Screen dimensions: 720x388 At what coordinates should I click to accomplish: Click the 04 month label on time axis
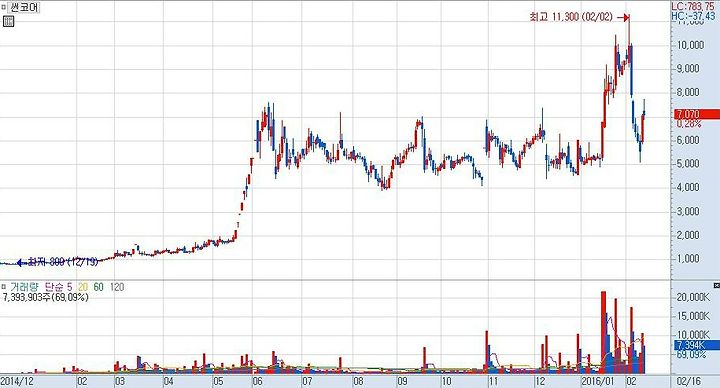pyautogui.click(x=169, y=382)
